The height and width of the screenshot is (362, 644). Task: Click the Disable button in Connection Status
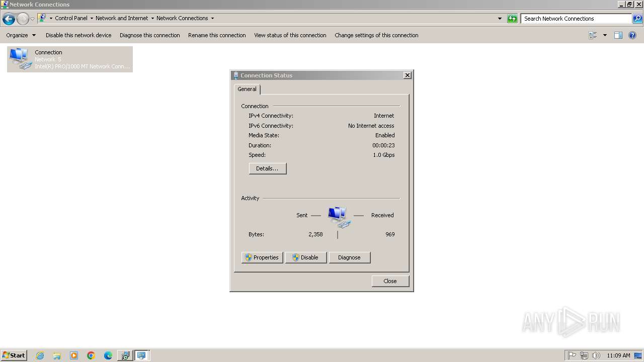(x=306, y=257)
